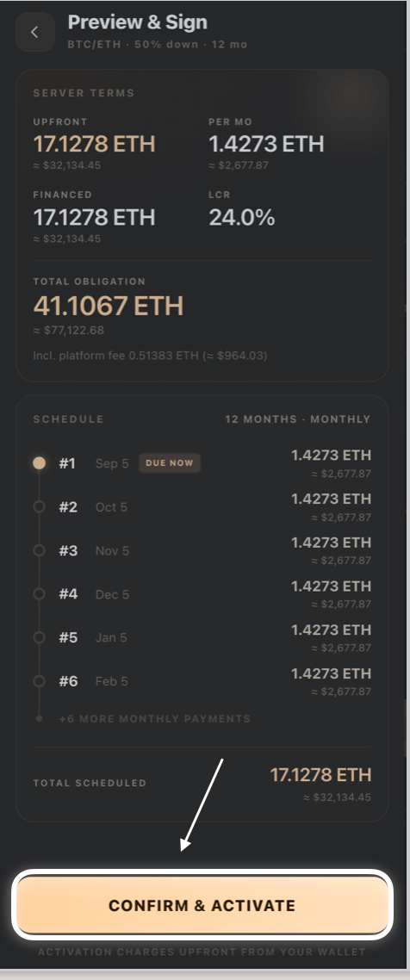Open the Feb 5 payment row

click(202, 681)
